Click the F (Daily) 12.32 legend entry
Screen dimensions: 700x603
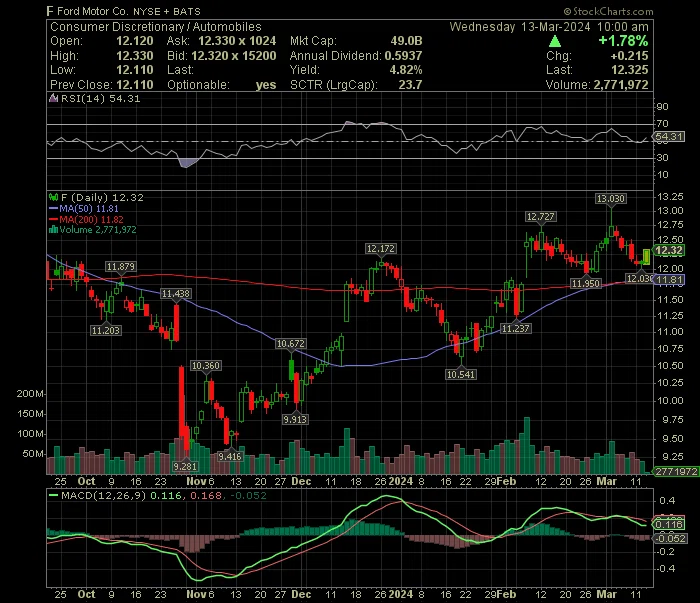pyautogui.click(x=103, y=197)
